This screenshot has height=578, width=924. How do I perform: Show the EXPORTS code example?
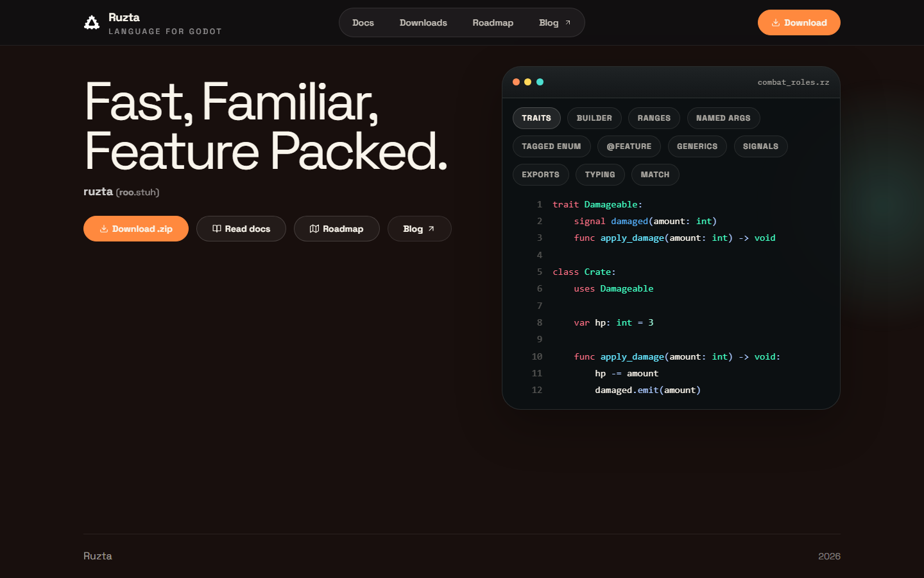pos(540,175)
